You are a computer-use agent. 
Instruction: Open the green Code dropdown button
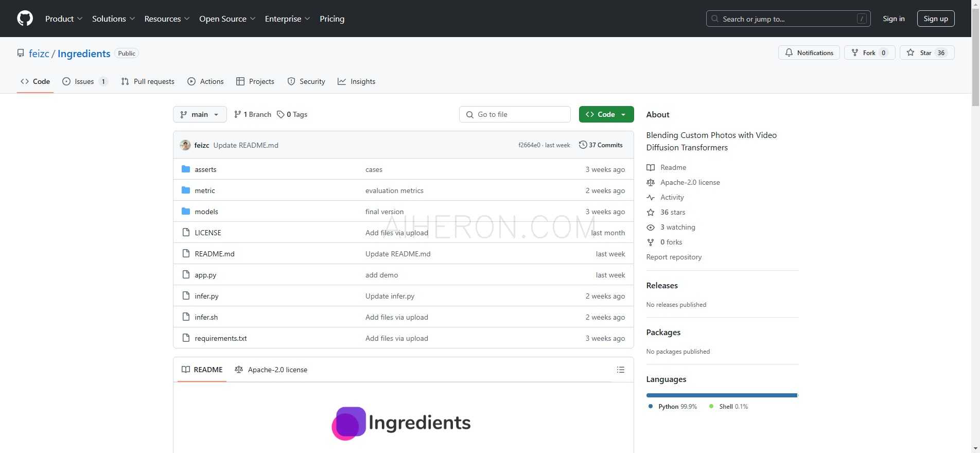(x=606, y=114)
